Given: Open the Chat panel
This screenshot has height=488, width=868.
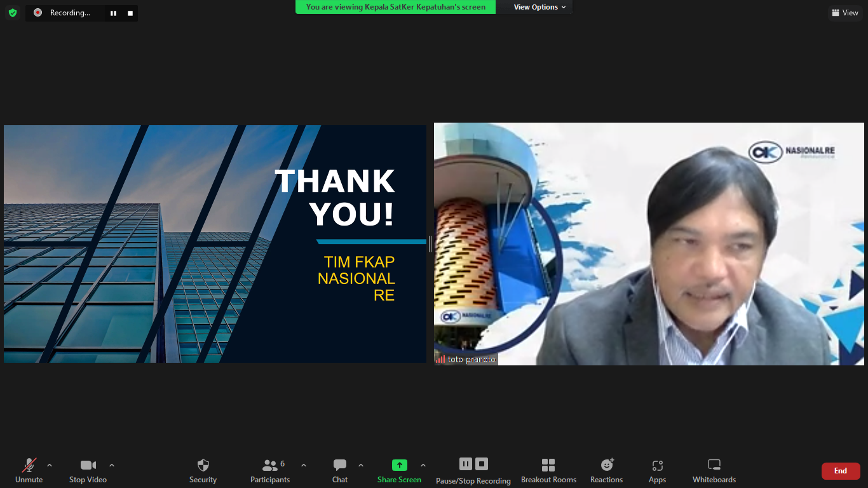Looking at the screenshot, I should pyautogui.click(x=340, y=471).
